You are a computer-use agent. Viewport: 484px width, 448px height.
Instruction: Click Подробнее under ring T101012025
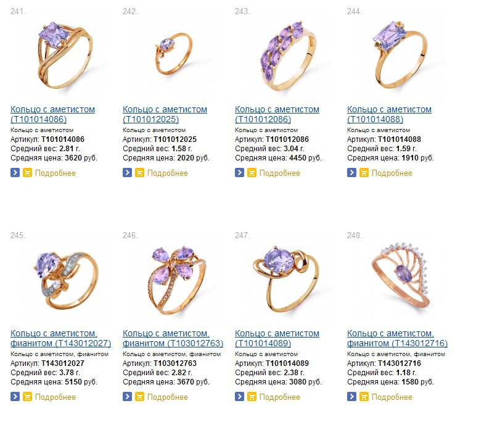(167, 173)
